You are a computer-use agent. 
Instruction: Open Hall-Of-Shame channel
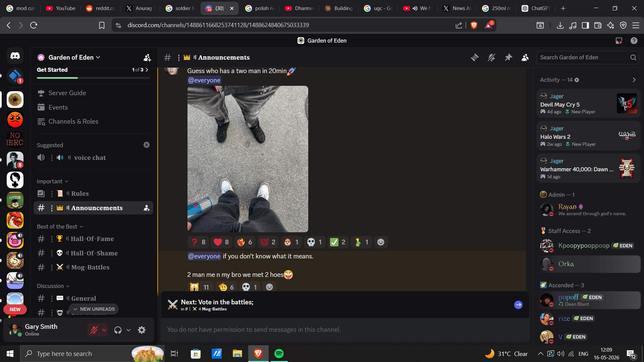[x=93, y=253]
